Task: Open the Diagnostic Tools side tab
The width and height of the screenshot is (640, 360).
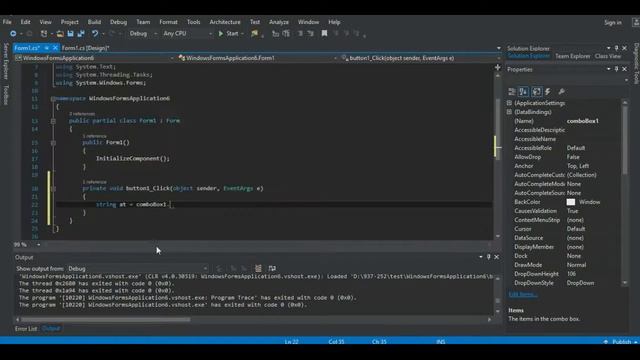Action: coord(636,63)
